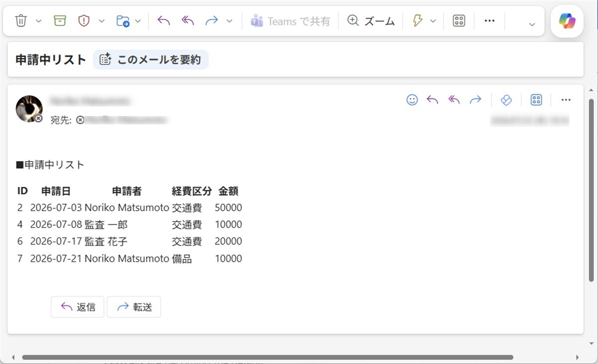This screenshot has height=364, width=598.
Task: Click the 備品 expense category cell
Action: pos(182,259)
